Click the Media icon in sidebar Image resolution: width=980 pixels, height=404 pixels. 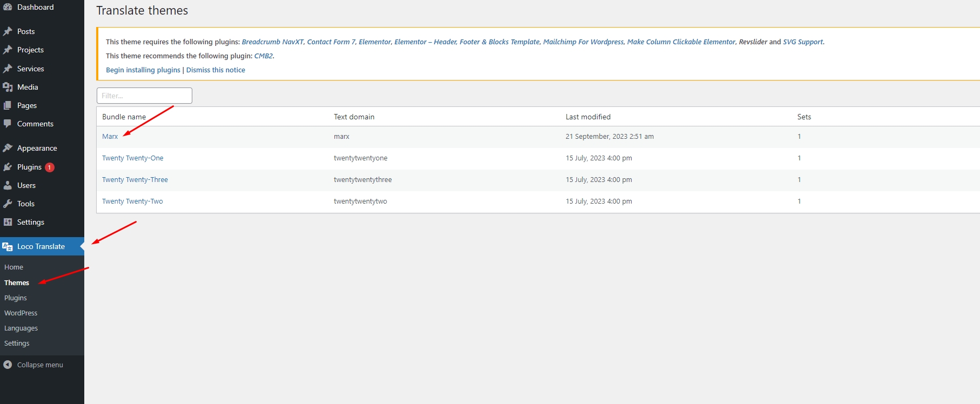coord(8,87)
